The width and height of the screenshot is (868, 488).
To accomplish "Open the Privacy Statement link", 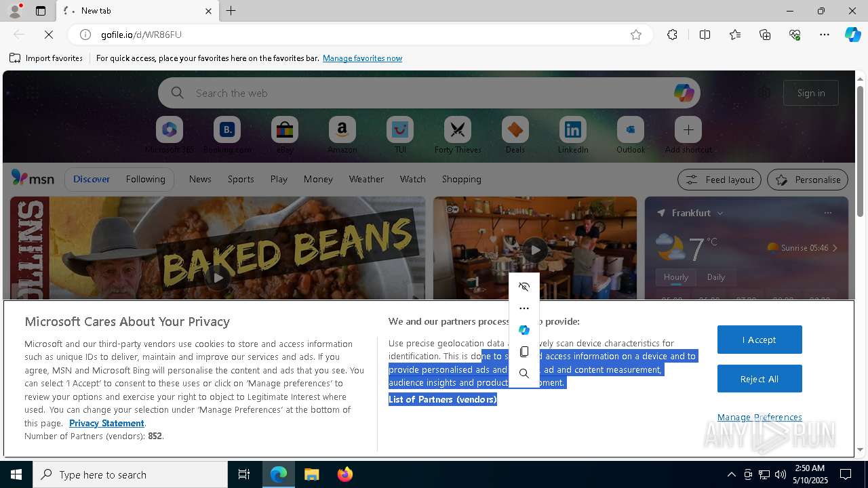I will (106, 423).
